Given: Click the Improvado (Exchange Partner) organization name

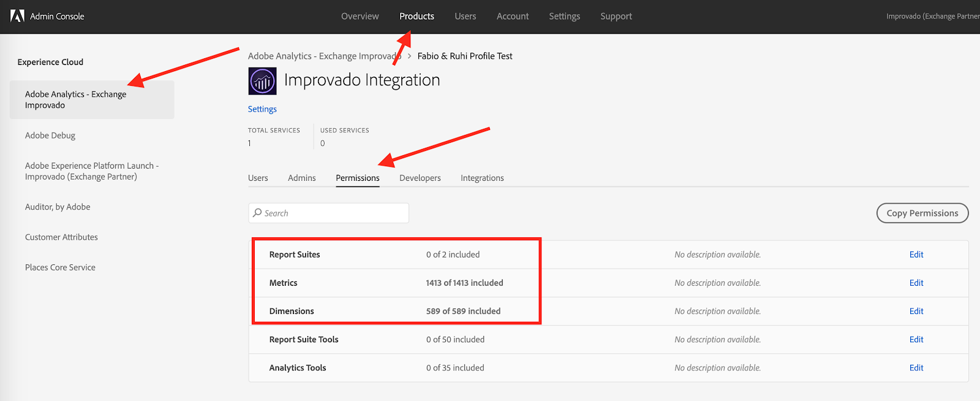Looking at the screenshot, I should [x=933, y=16].
